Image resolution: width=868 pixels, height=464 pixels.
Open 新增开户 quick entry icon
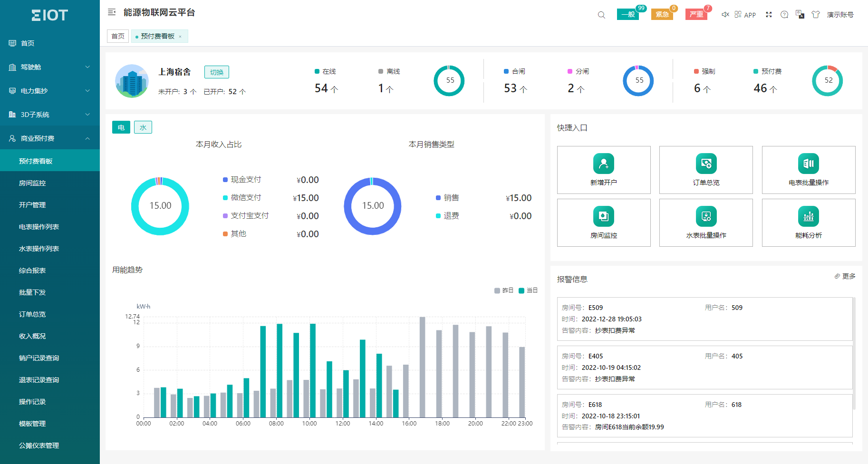point(603,164)
